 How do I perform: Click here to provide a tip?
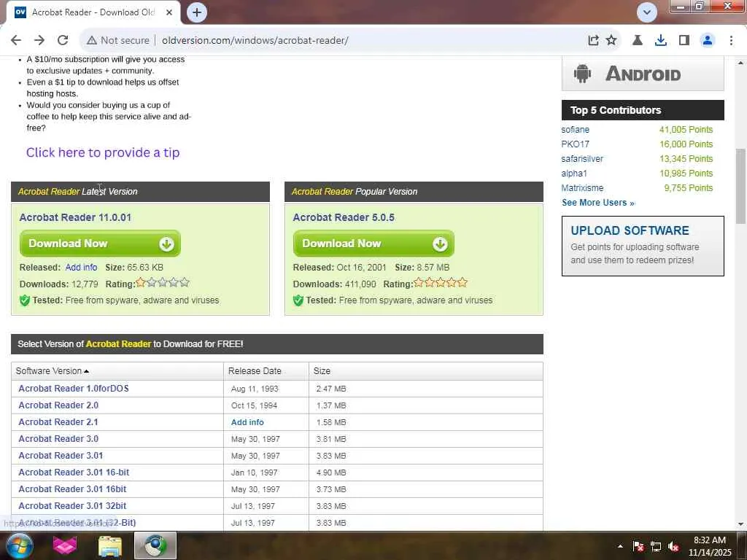pyautogui.click(x=103, y=152)
